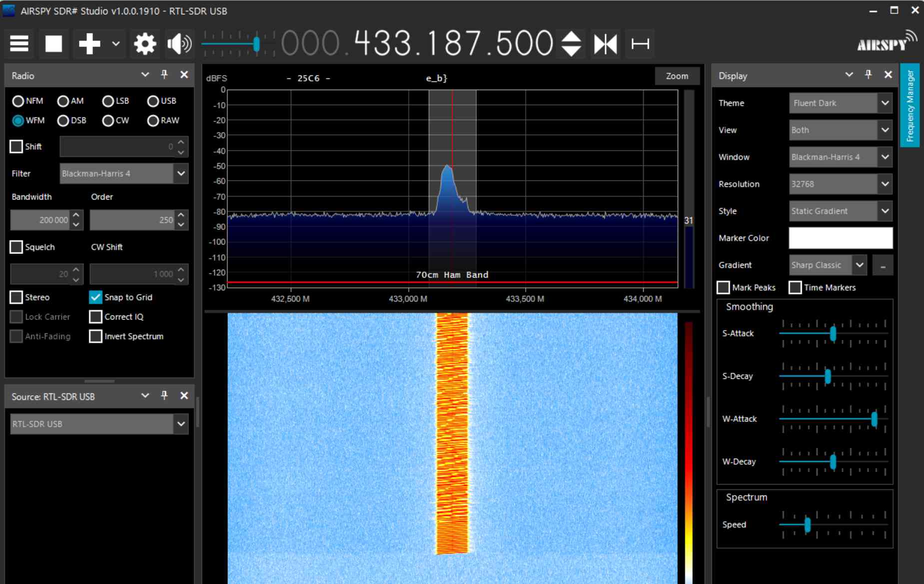Select LSB demodulation mode

point(115,101)
